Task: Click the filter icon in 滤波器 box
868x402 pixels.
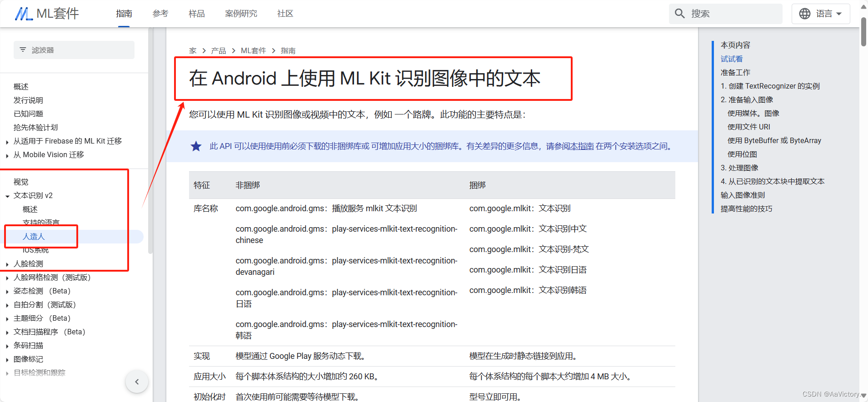Action: tap(23, 50)
